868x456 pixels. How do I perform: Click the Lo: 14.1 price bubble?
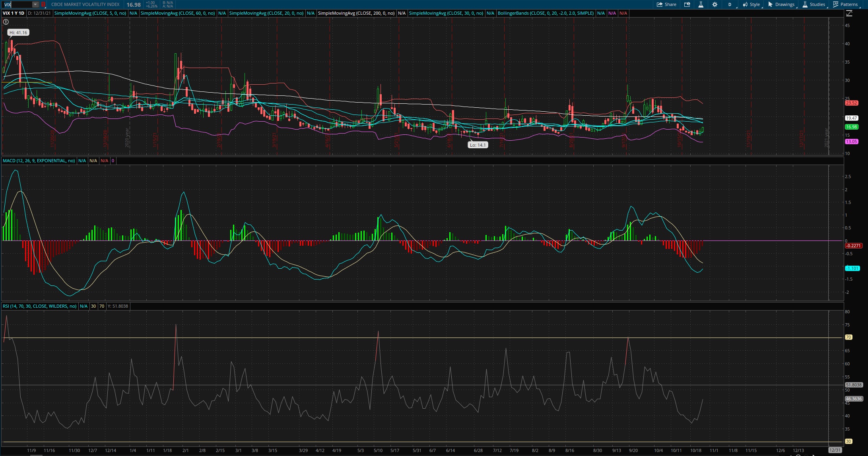point(478,145)
